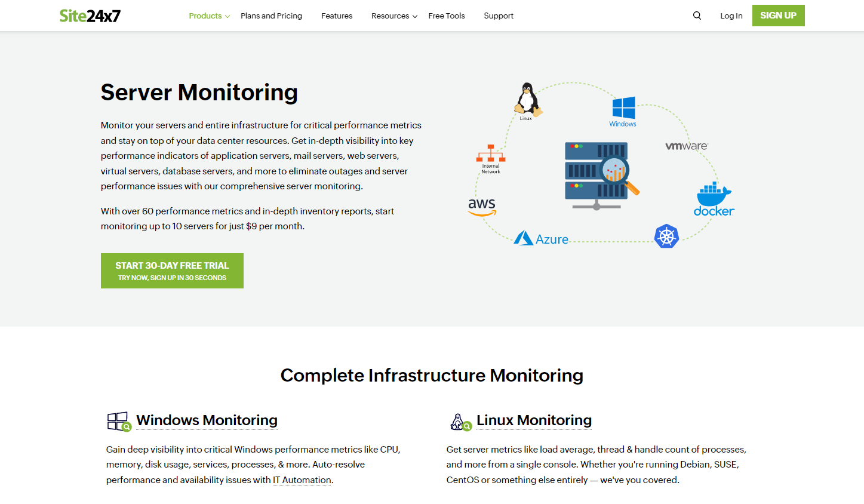This screenshot has width=864, height=504.
Task: Click the Log In link
Action: coord(731,16)
